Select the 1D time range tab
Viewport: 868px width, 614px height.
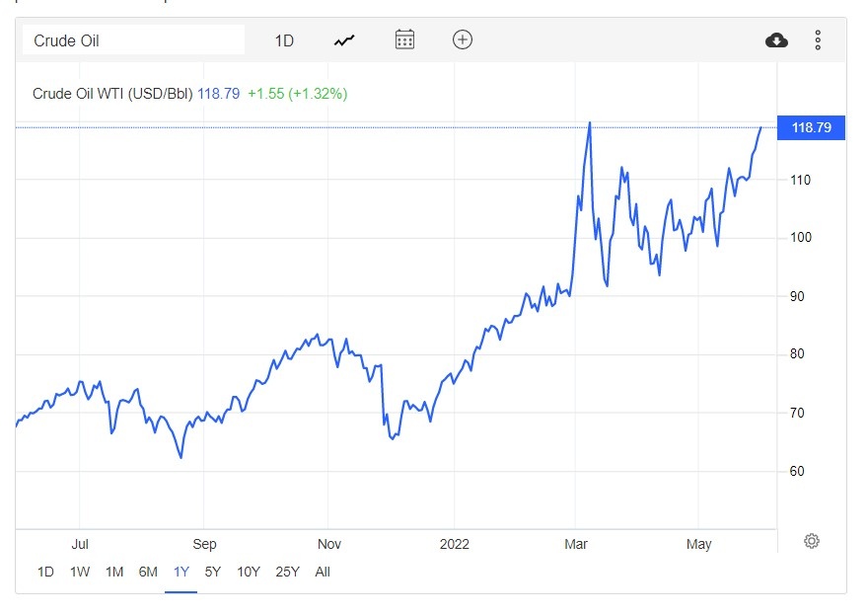(45, 572)
